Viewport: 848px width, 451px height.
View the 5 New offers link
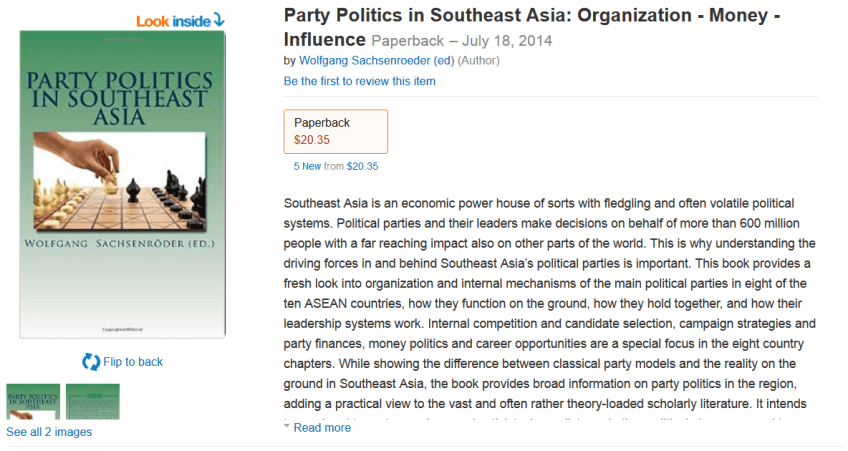pos(307,166)
